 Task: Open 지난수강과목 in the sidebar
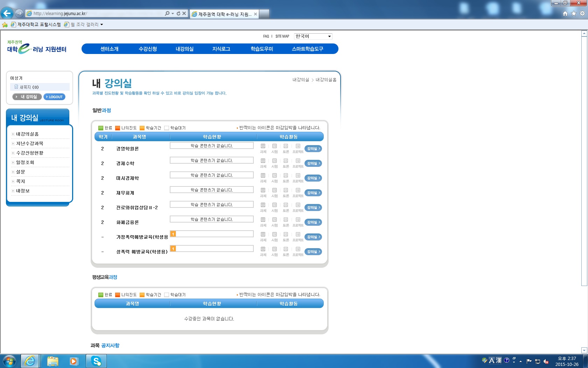30,144
